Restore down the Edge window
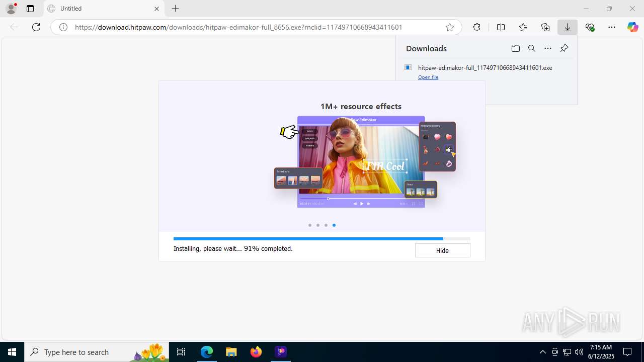Image resolution: width=644 pixels, height=362 pixels. (609, 9)
